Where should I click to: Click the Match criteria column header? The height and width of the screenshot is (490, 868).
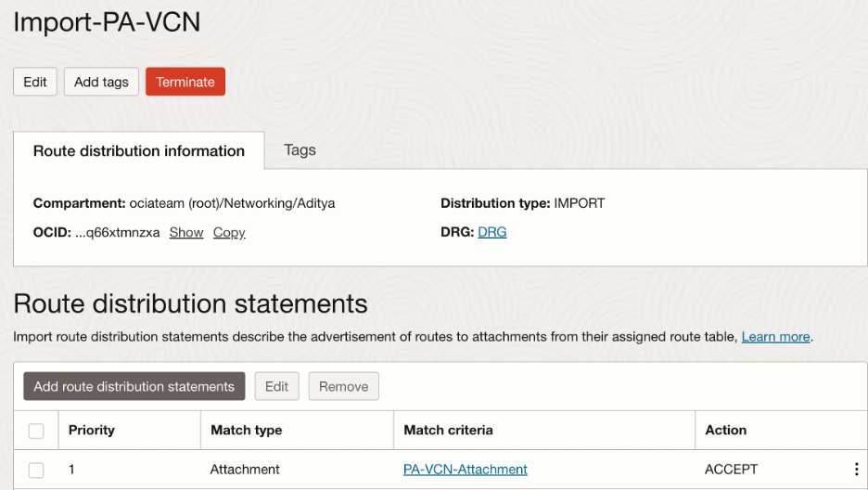coord(449,430)
